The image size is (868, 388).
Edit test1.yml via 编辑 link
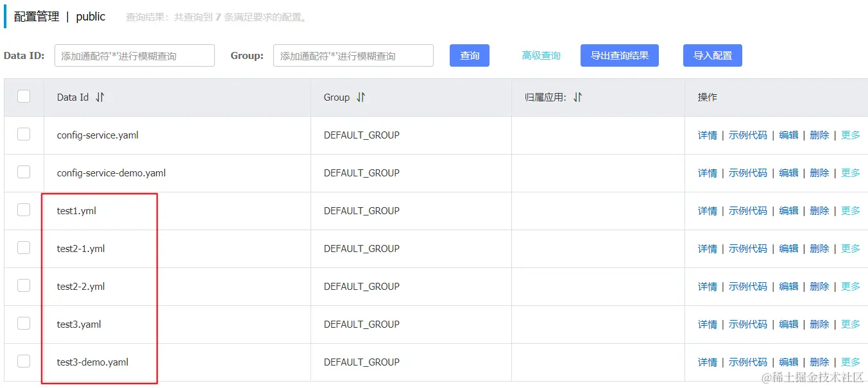pos(788,211)
